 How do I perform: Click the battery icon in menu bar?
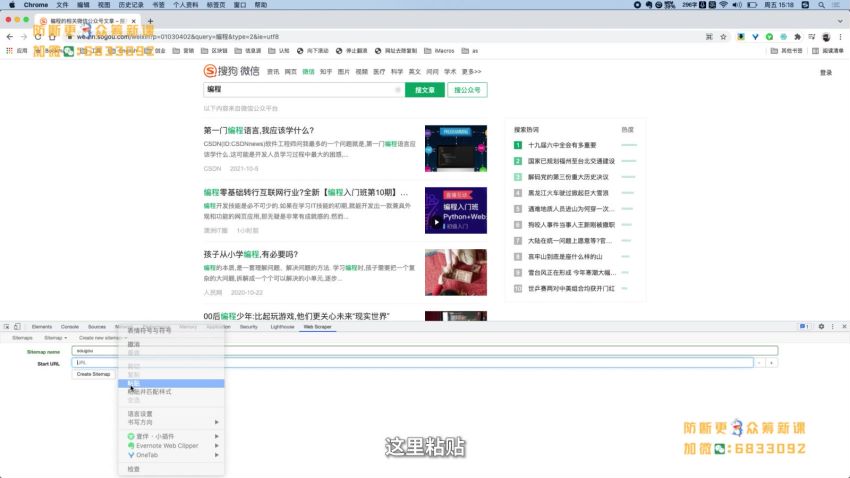[x=752, y=5]
